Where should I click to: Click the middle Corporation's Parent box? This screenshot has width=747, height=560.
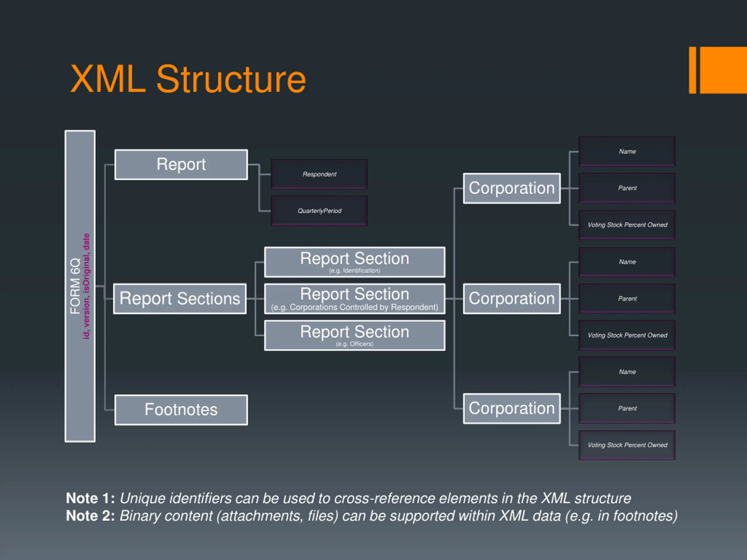627,299
